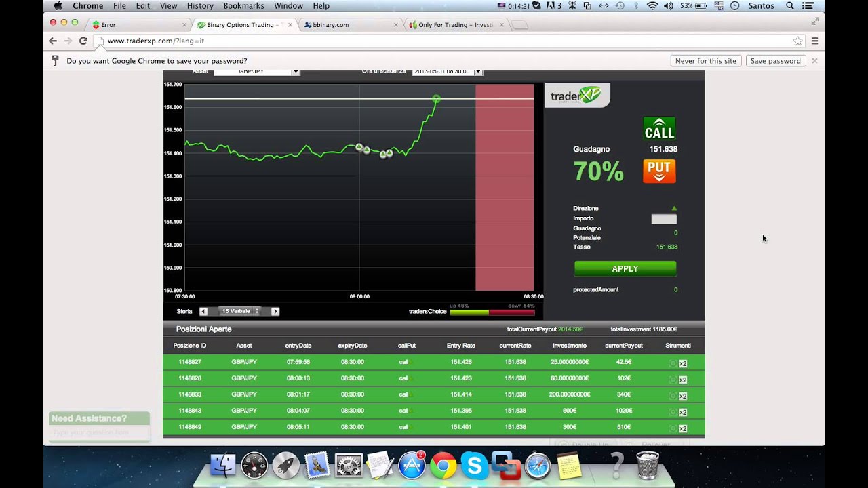Open the 15 Verbale history dropdown
868x488 pixels.
coord(239,311)
